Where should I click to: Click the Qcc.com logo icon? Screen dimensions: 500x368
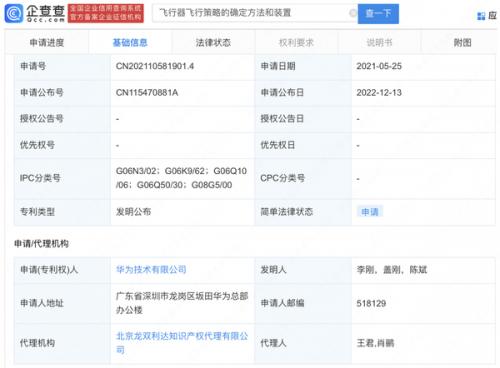13,13
